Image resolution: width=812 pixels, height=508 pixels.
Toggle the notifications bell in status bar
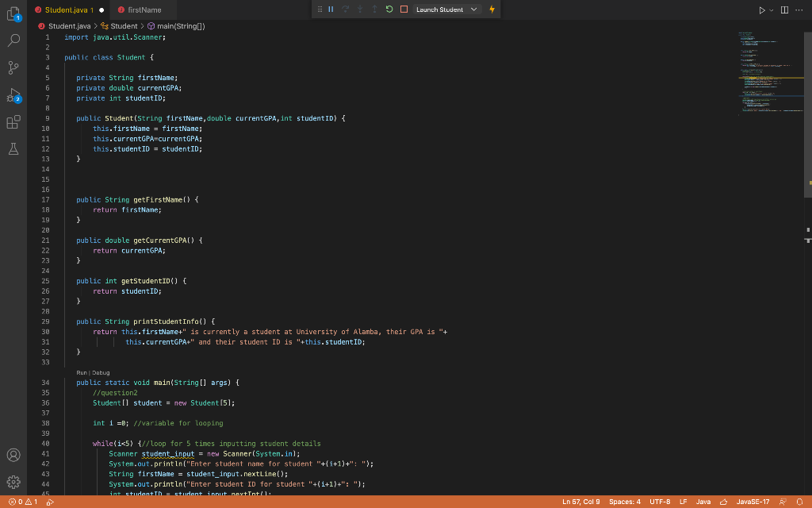(x=800, y=502)
